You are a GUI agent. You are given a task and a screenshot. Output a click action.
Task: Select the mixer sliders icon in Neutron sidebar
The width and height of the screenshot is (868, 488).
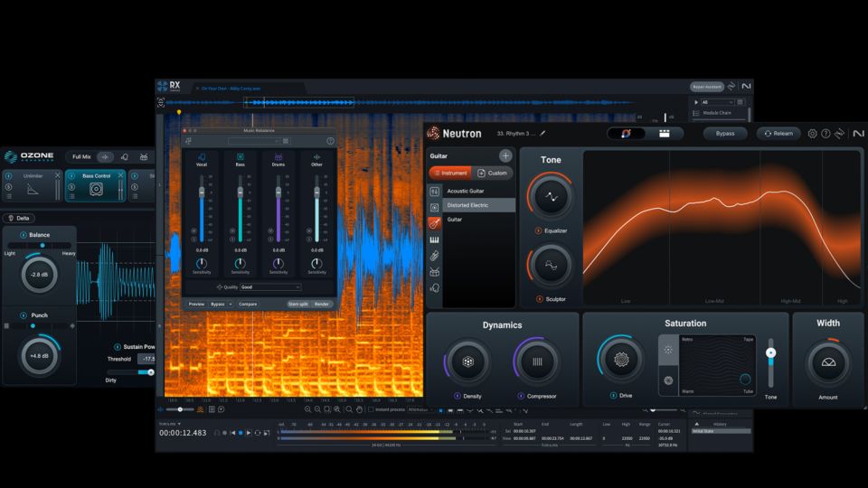pos(435,191)
